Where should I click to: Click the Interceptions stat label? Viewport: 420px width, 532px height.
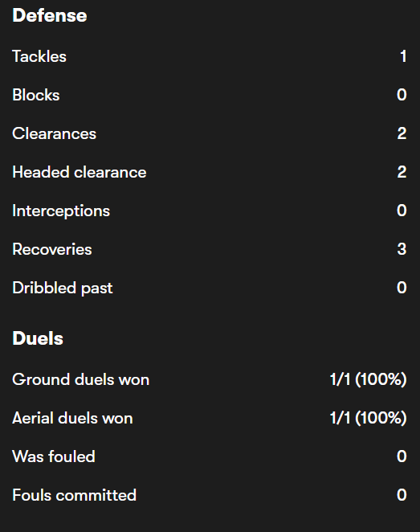[61, 211]
